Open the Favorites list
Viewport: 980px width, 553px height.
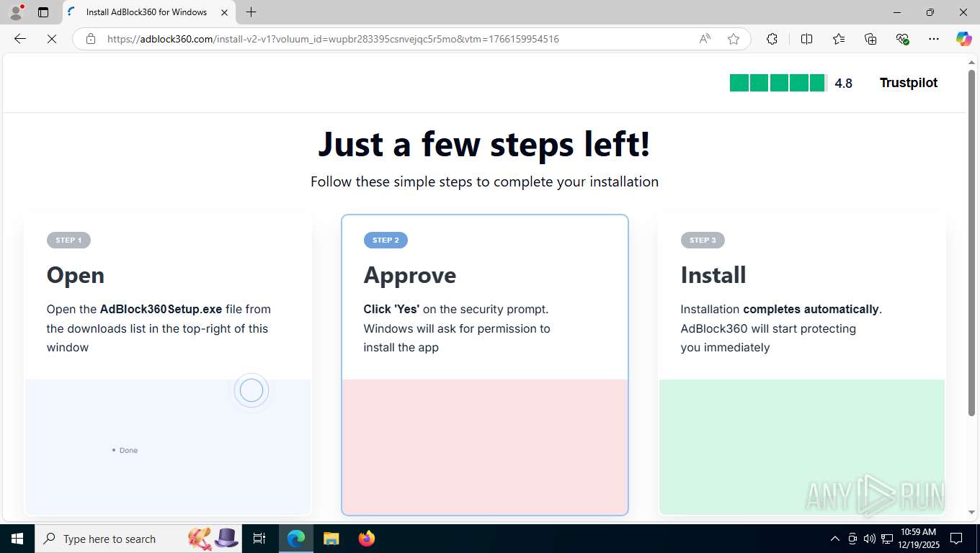[839, 39]
